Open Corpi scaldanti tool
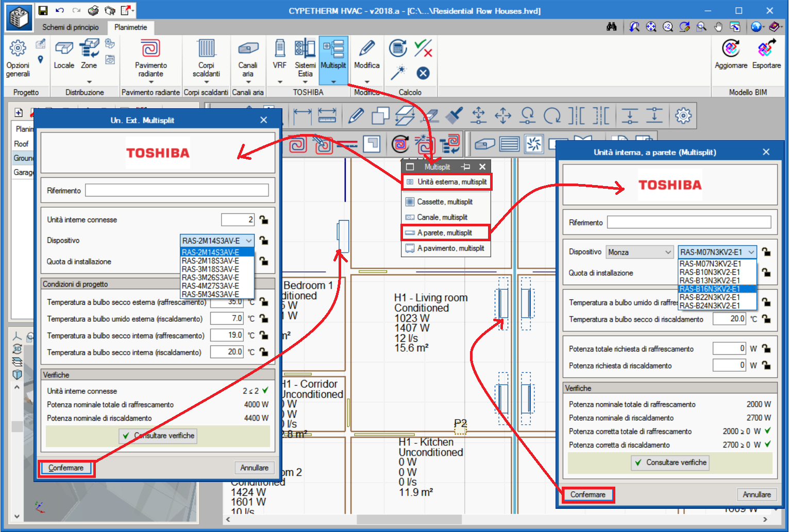Viewport: 789px width, 532px height. [x=206, y=58]
